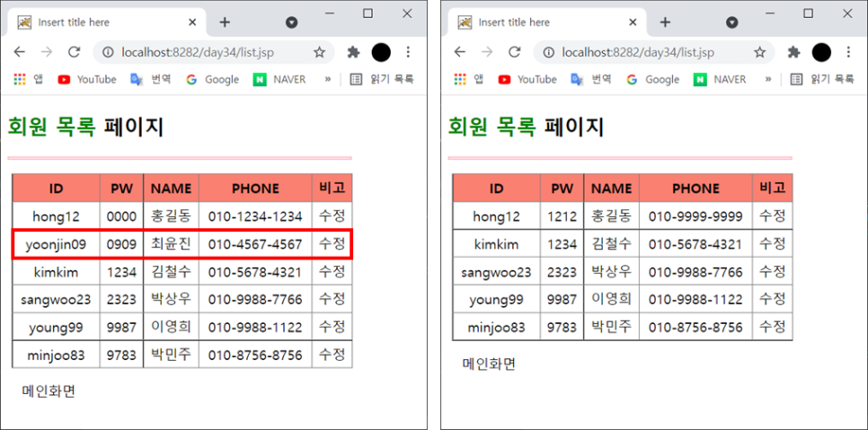Image resolution: width=868 pixels, height=430 pixels.
Task: Show more bookmarks chevron in left window
Action: (x=328, y=79)
